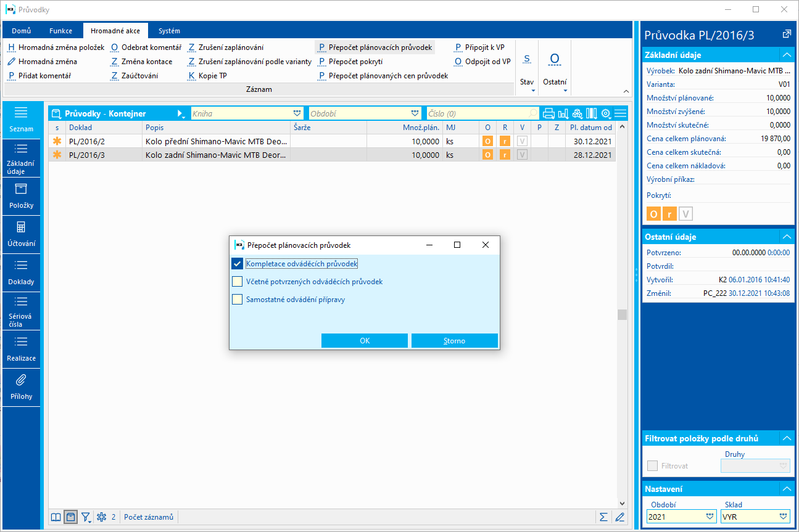Screen dimensions: 799x532
Task: Open the hamburger menu in list toolbar
Action: tap(621, 113)
